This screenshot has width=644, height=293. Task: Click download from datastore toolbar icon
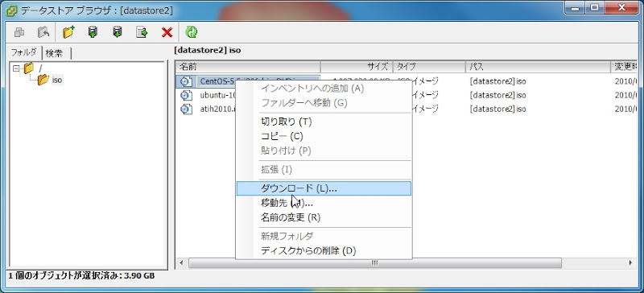(x=118, y=31)
